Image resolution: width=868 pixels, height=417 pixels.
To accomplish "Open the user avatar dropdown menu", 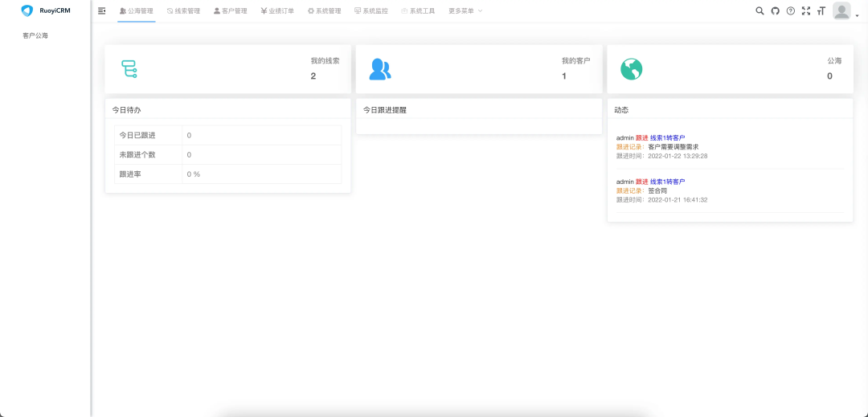I will 843,10.
